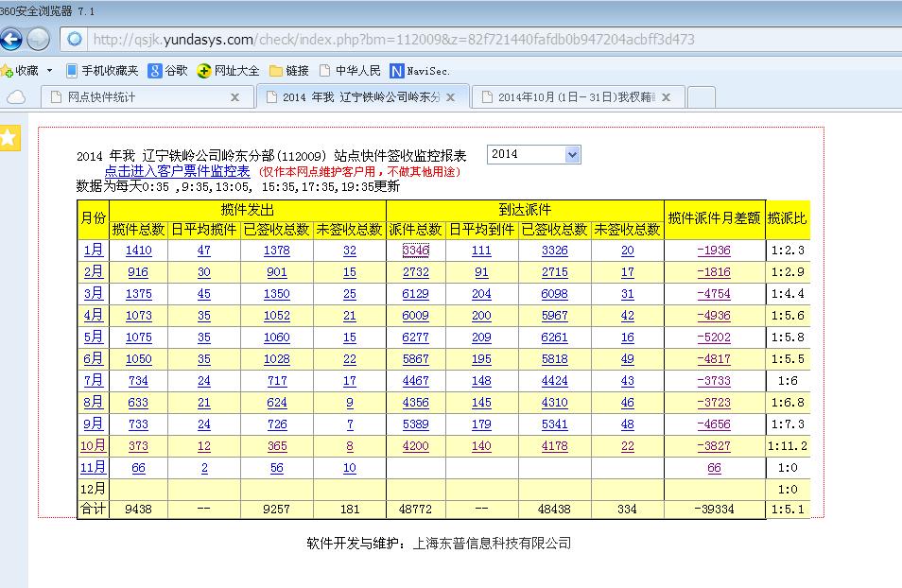Click April 揽件总数 value 1073
The width and height of the screenshot is (902, 588).
139,316
